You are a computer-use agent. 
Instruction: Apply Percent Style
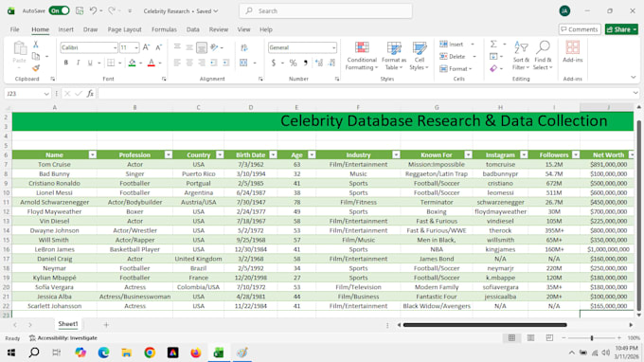(293, 63)
